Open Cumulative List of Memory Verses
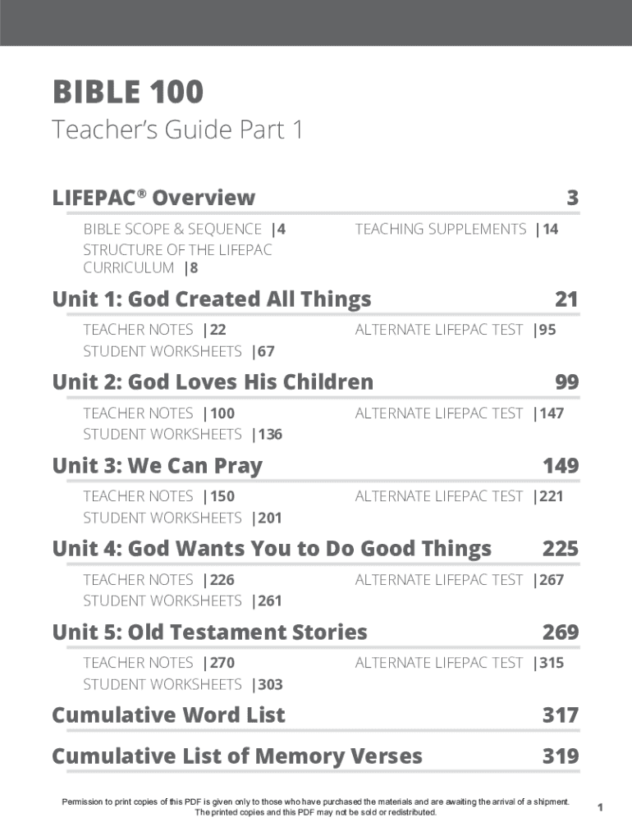Viewport: 632px width, 840px height. click(236, 756)
